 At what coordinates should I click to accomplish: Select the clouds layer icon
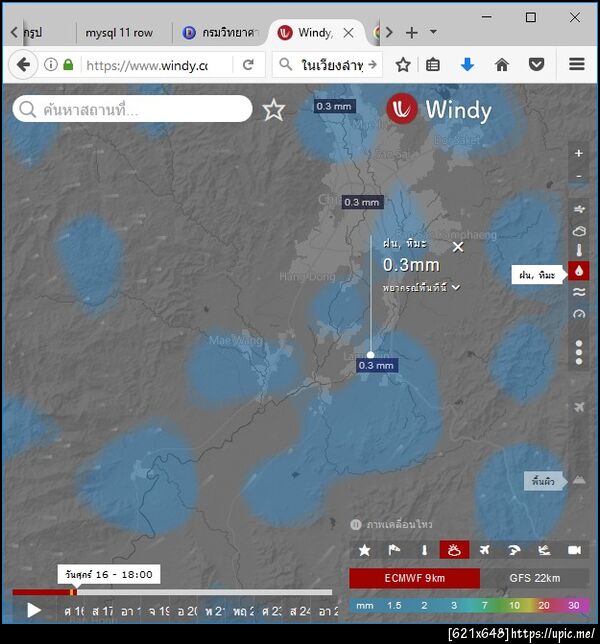point(579,231)
